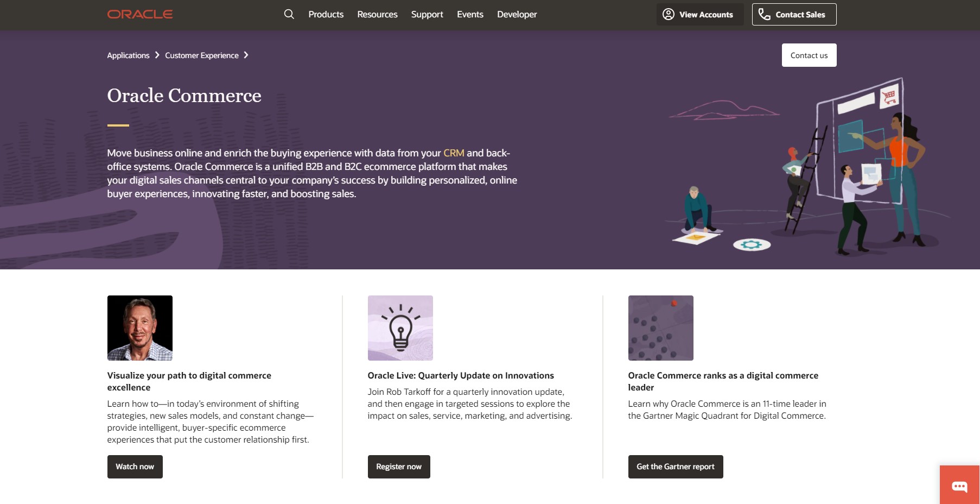Click Get the Gartner report button

pyautogui.click(x=676, y=467)
